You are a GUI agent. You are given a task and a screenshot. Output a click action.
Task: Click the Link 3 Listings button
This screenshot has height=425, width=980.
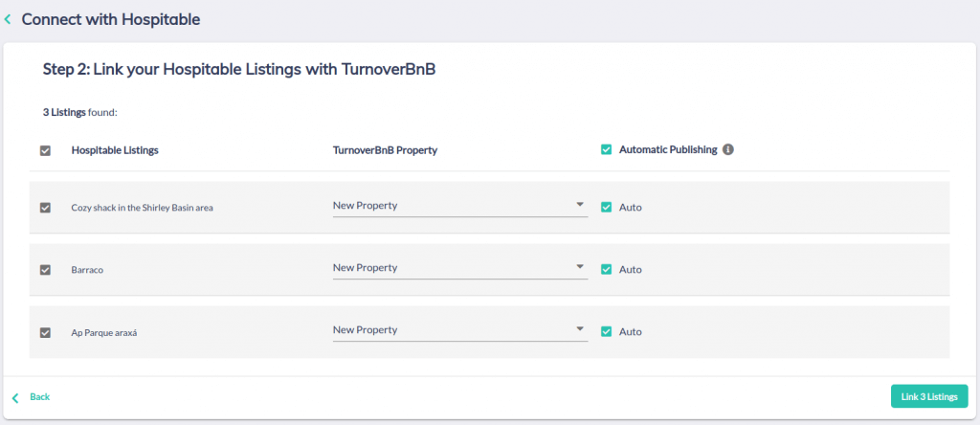click(x=929, y=396)
